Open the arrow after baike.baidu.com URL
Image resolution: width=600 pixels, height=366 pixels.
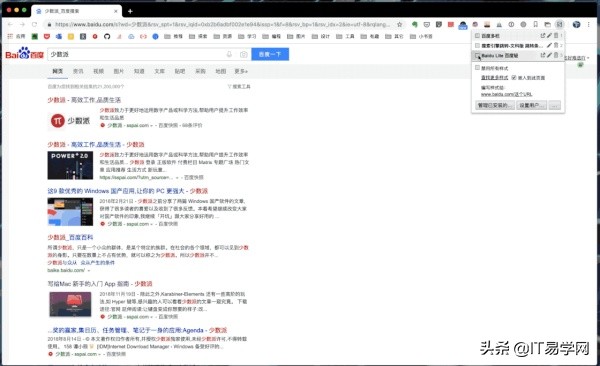coord(89,270)
